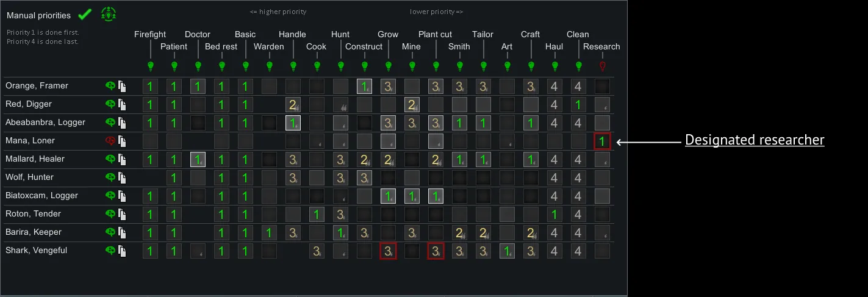Click the copy priorities icon for Shark, Vengeful
Image resolution: width=868 pixels, height=297 pixels.
click(x=122, y=251)
